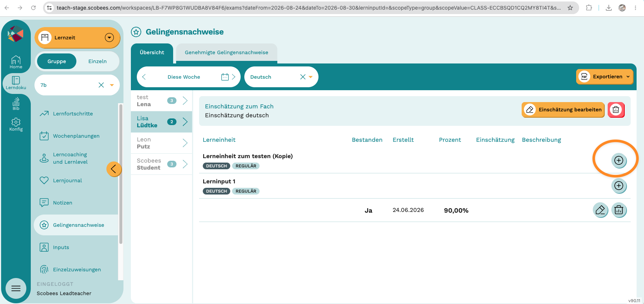Open the calendar date picker
Viewport: 644px width, 304px height.
(225, 77)
